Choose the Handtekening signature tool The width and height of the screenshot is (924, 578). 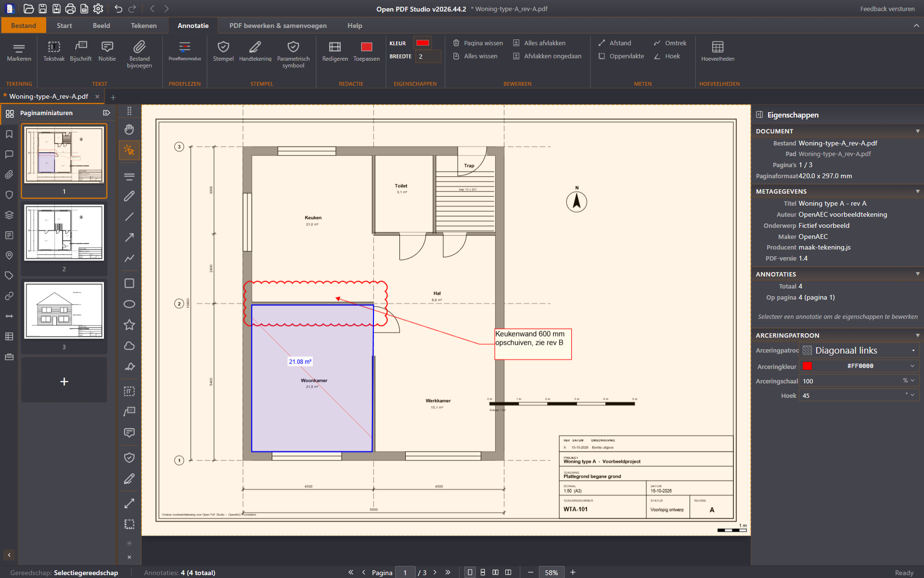coord(255,52)
